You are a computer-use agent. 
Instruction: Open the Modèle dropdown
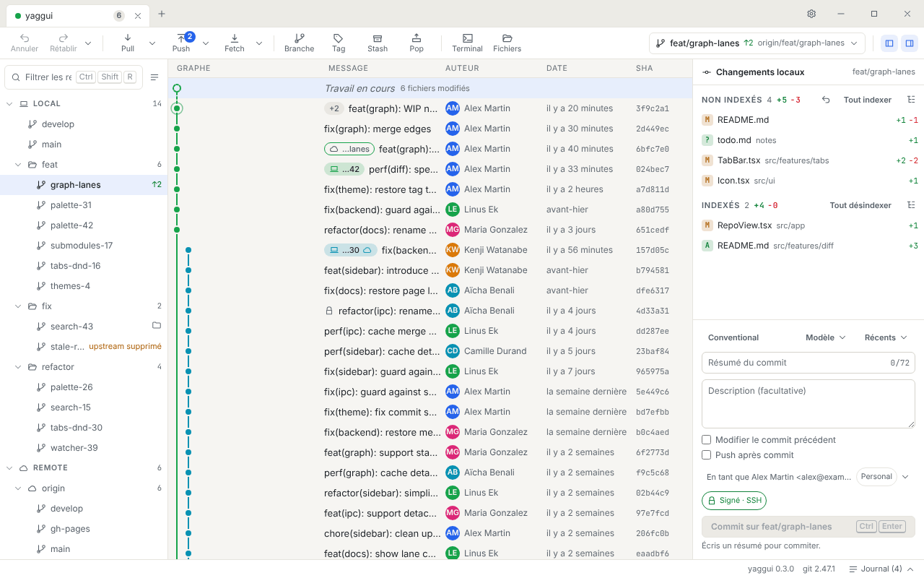825,337
